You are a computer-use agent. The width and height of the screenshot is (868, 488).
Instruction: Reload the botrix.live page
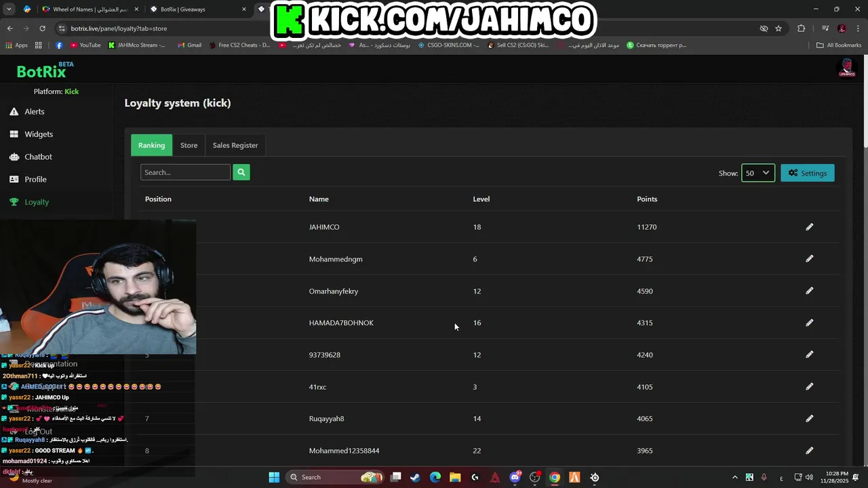click(x=42, y=28)
